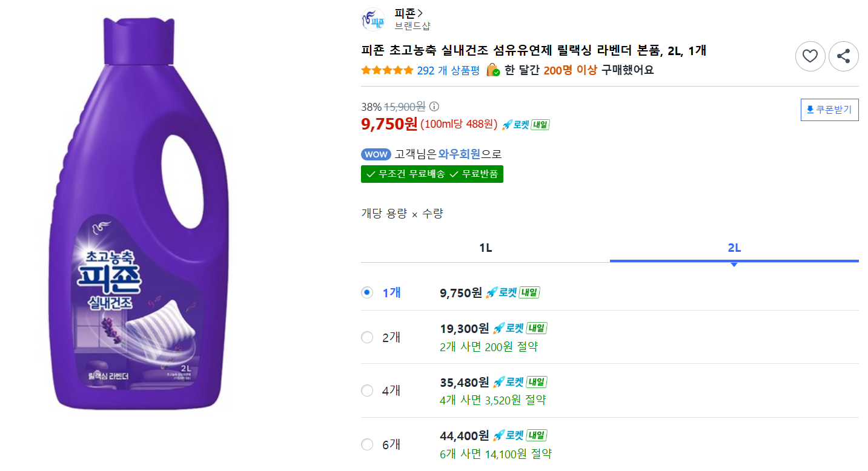Select the 2개 quantity radio option
Viewport: 868px width, 471px height.
coord(367,337)
